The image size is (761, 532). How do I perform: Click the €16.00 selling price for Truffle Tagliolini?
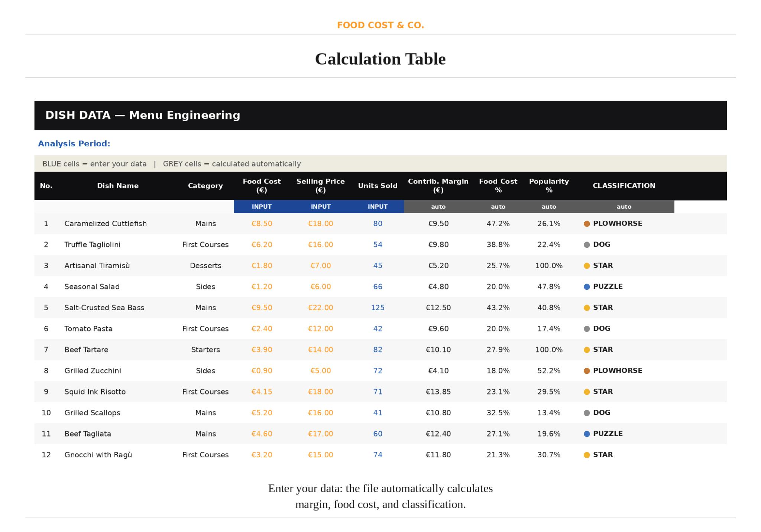click(x=320, y=245)
